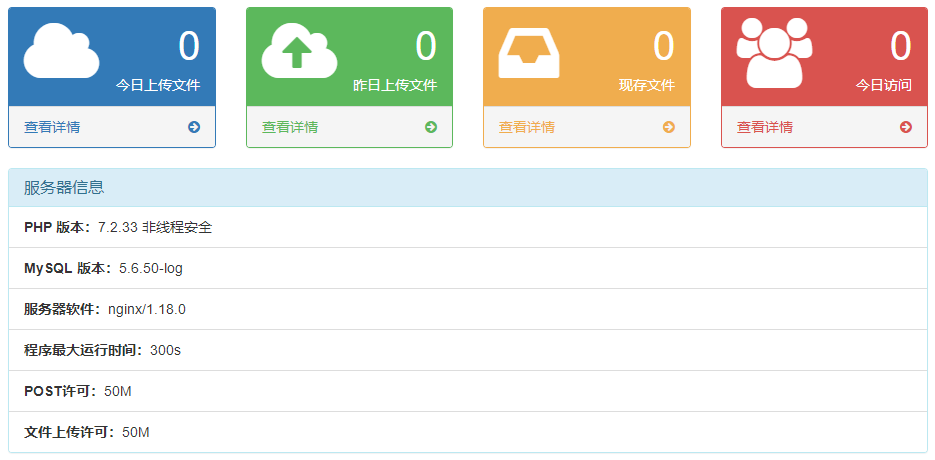Click the POST许可 50M row

[467, 391]
